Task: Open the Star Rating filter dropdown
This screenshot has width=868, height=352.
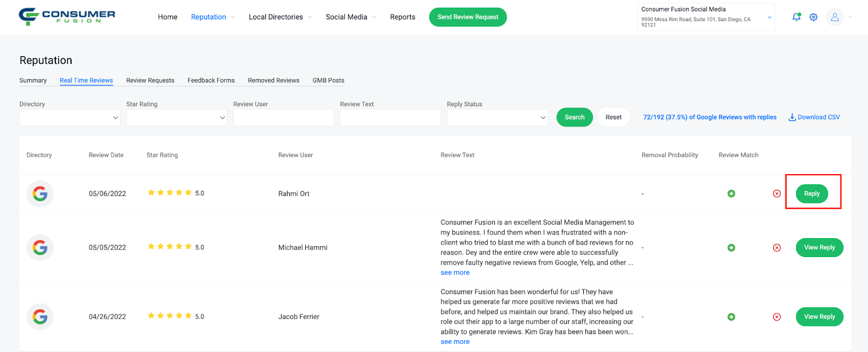Action: [176, 118]
